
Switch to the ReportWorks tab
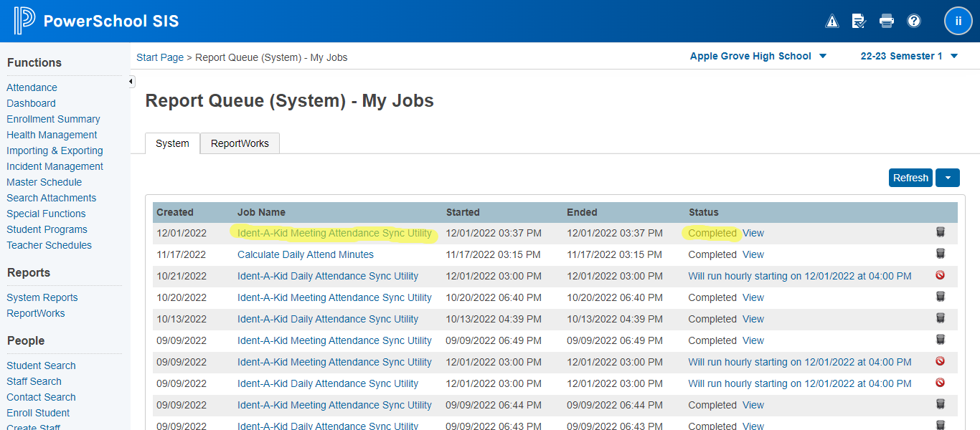point(240,143)
